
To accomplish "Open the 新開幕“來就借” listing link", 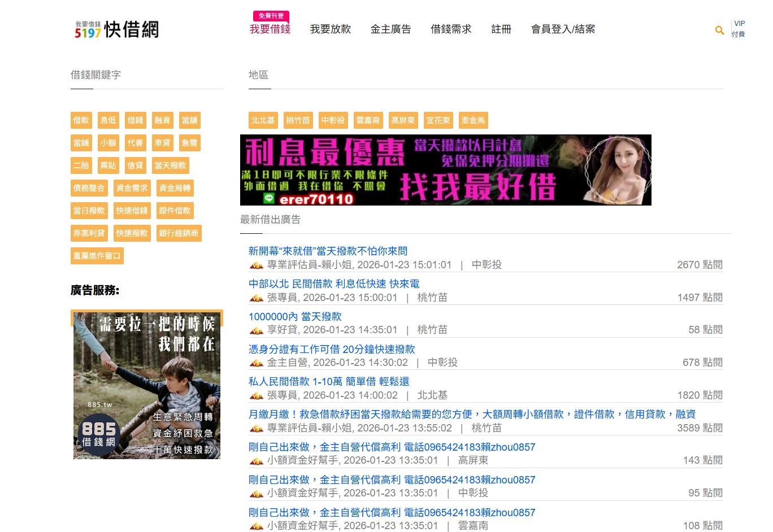I will [x=328, y=251].
